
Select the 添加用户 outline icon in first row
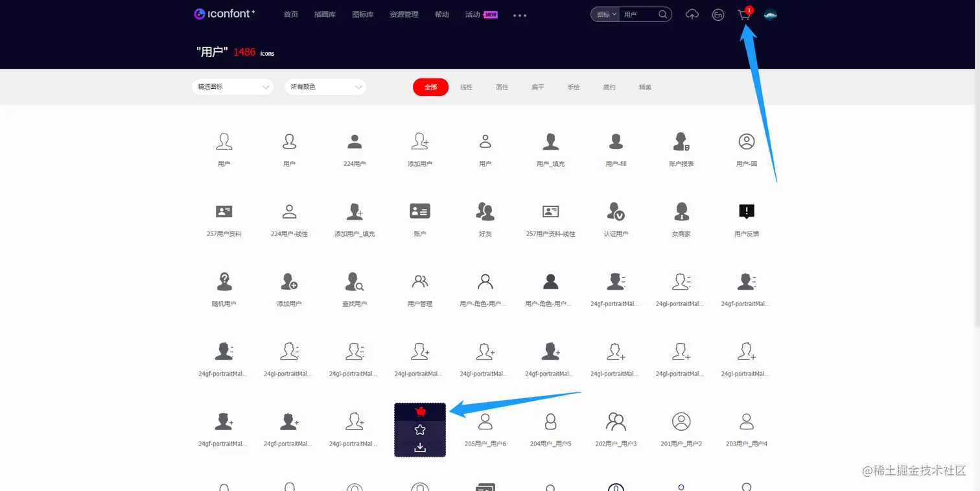(x=420, y=141)
